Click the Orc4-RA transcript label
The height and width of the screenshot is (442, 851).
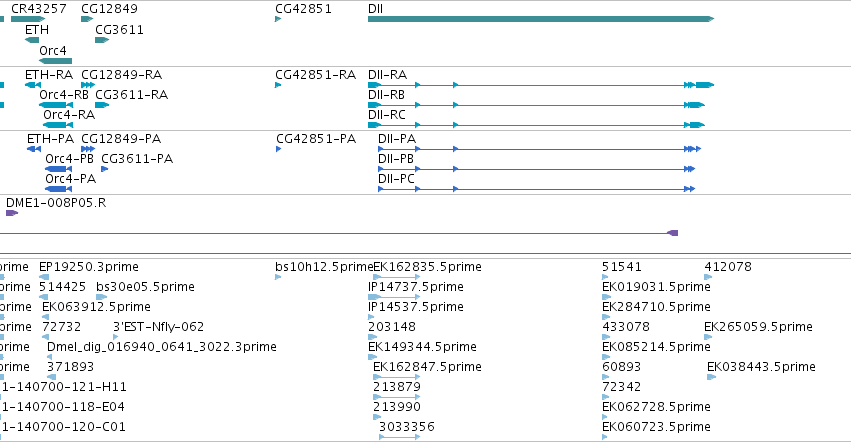click(x=69, y=115)
